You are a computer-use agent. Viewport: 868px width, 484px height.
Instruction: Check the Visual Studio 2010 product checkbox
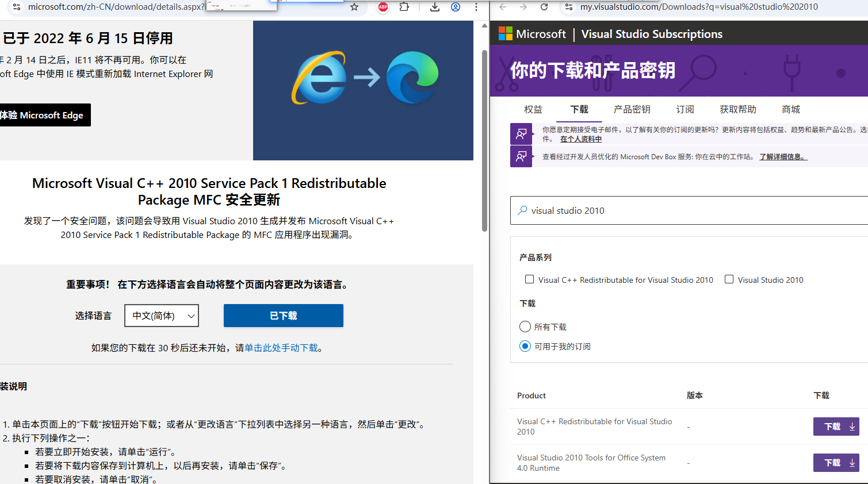coord(729,279)
